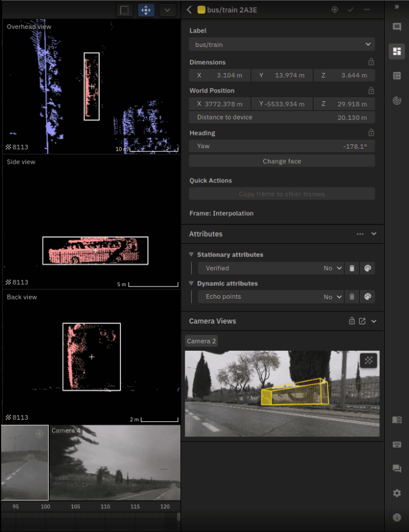This screenshot has width=409, height=532.
Task: Jump to frame 110 on timeline
Action: coord(105,507)
